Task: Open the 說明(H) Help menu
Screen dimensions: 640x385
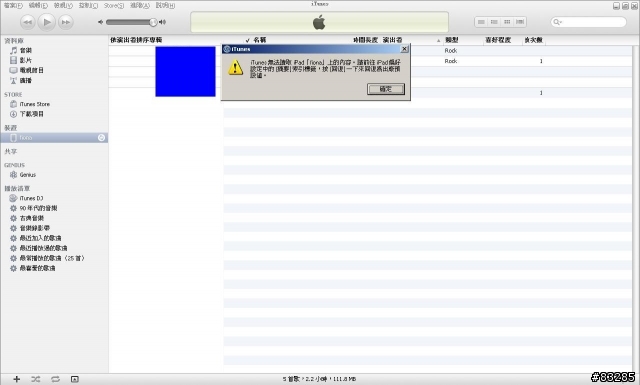Action: [x=165, y=5]
